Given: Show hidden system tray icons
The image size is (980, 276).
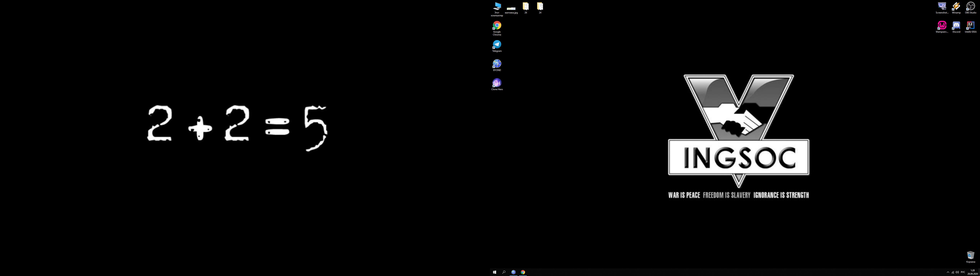Looking at the screenshot, I should point(948,272).
